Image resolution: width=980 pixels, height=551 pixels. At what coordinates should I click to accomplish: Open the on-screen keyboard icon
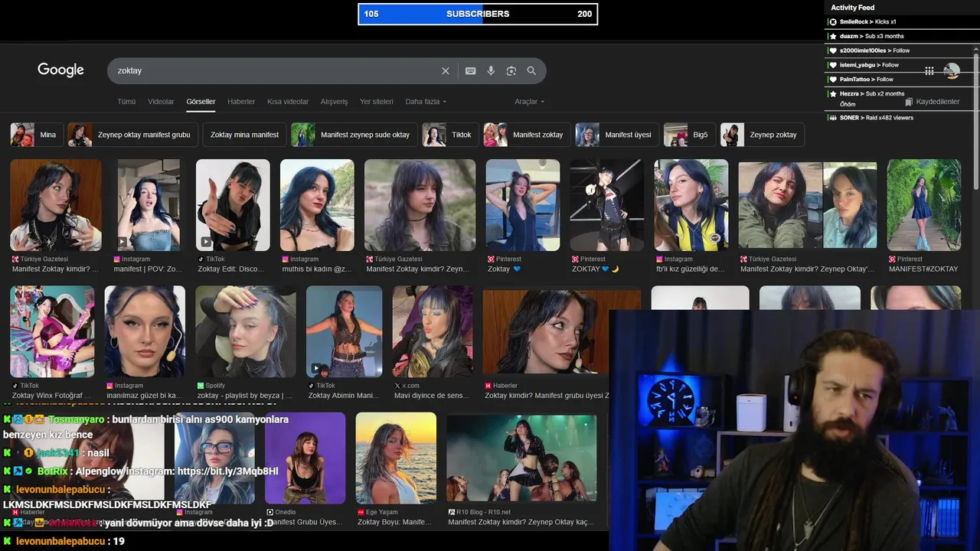pos(471,70)
